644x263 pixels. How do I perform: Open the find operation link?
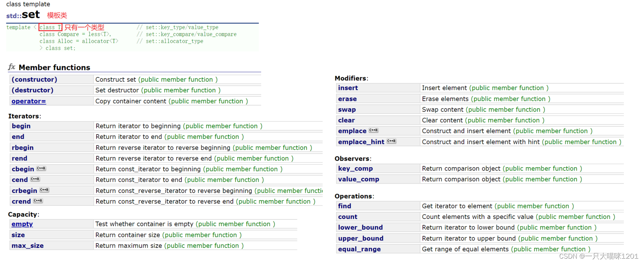tap(345, 206)
